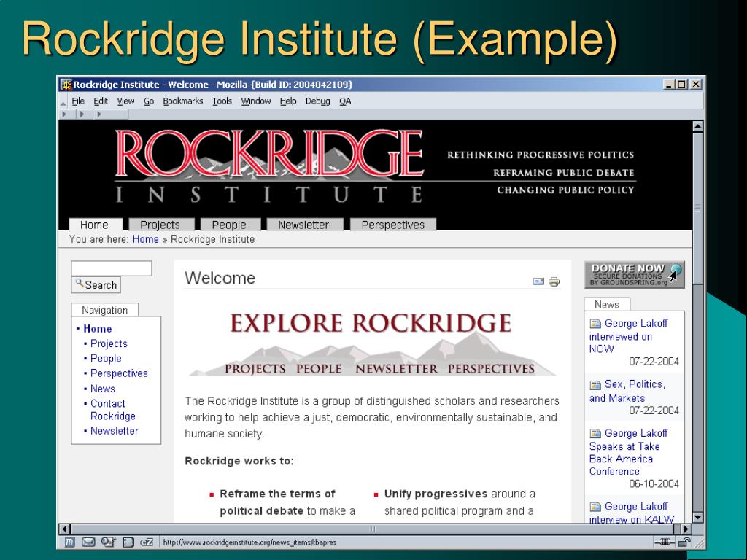
Task: Click the vertical scrollbar up arrow
Action: pyautogui.click(x=698, y=126)
